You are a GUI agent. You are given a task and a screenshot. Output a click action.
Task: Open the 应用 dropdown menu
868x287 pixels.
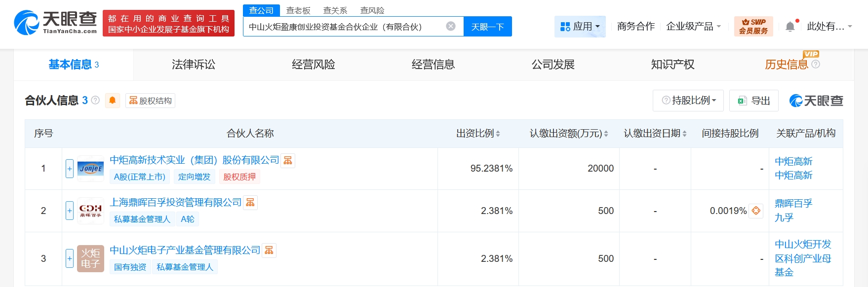click(x=580, y=26)
